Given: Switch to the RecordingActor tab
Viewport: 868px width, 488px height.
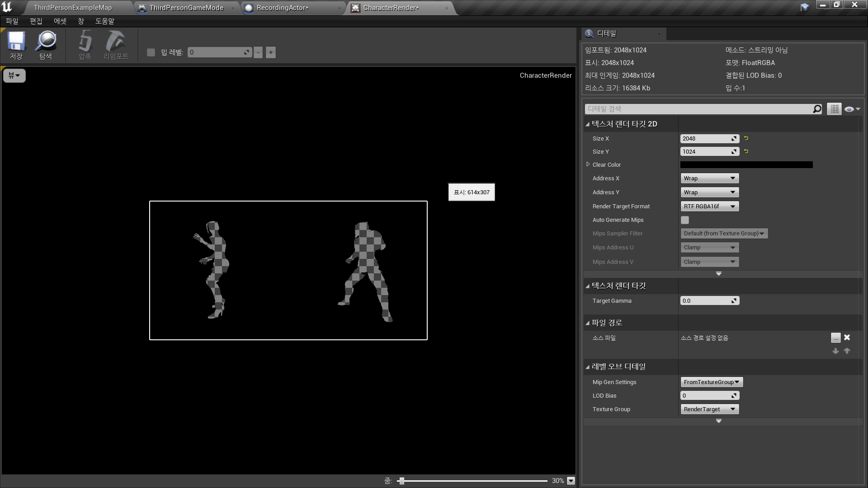Looking at the screenshot, I should click(x=282, y=8).
